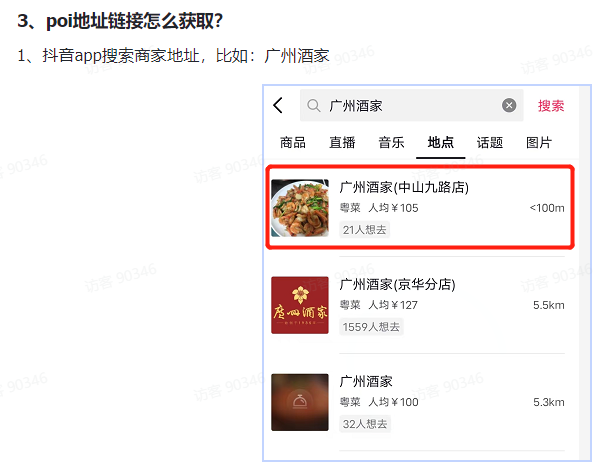Viewport: 602px width, 472px height.
Task: Switch to the 图片 tab
Action: coord(539,142)
